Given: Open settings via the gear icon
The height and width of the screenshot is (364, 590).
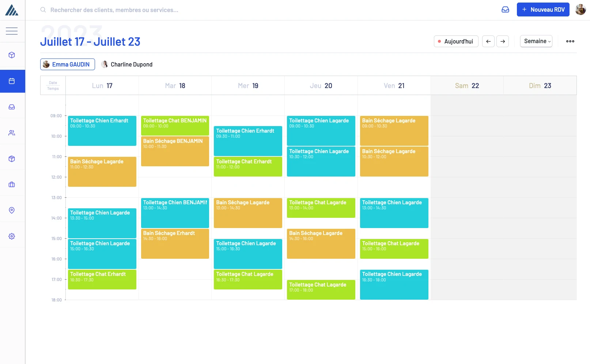Looking at the screenshot, I should tap(12, 236).
